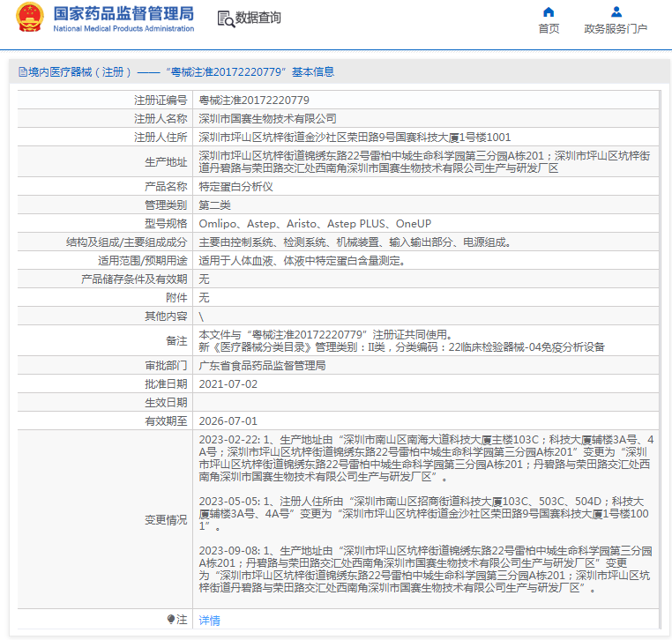Click the 注册人住所 address value
The width and height of the screenshot is (672, 640).
(x=355, y=138)
